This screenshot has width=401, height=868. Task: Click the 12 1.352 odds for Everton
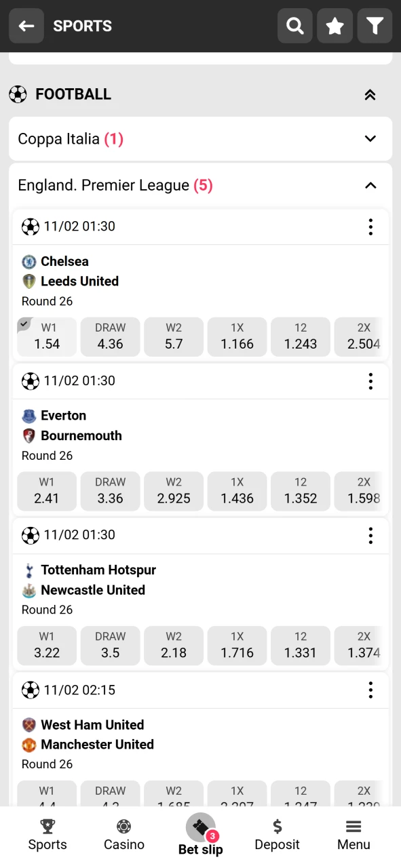coord(300,491)
